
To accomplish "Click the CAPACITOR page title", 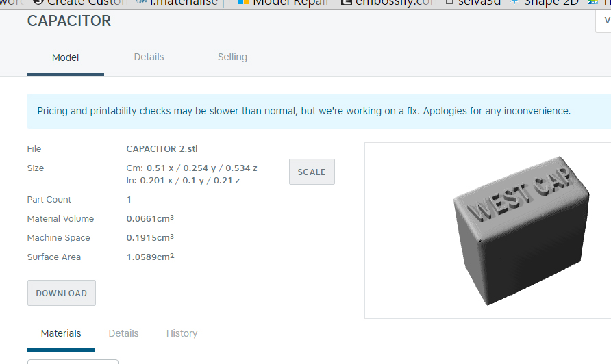I will 69,21.
